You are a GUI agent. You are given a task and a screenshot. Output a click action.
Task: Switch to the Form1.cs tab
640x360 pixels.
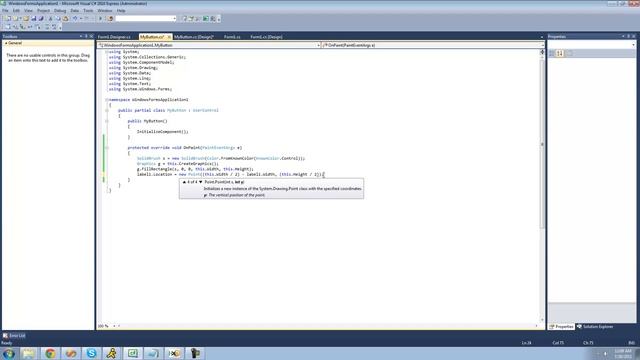tap(232, 37)
